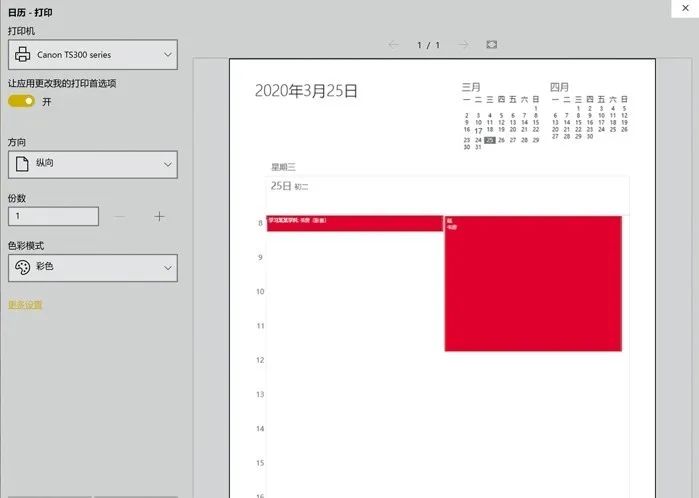Open the 更多设置 link
The height and width of the screenshot is (498, 699).
[x=25, y=305]
